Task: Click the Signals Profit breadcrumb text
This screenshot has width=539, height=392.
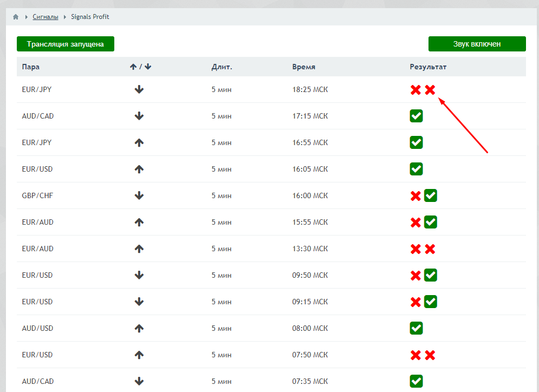Action: 90,17
